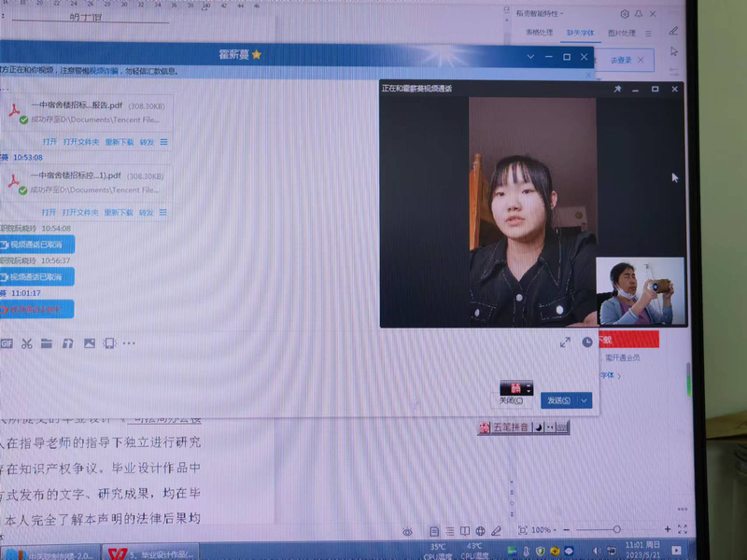Toggle eye protection mode icon in status bar
Image resolution: width=747 pixels, height=560 pixels.
pos(408,531)
